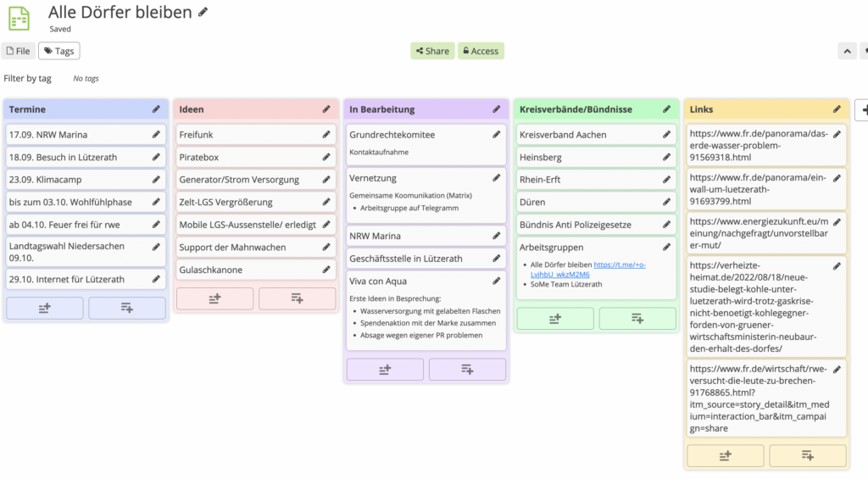Add a new board column with plus button
868x479 pixels.
[x=863, y=109]
